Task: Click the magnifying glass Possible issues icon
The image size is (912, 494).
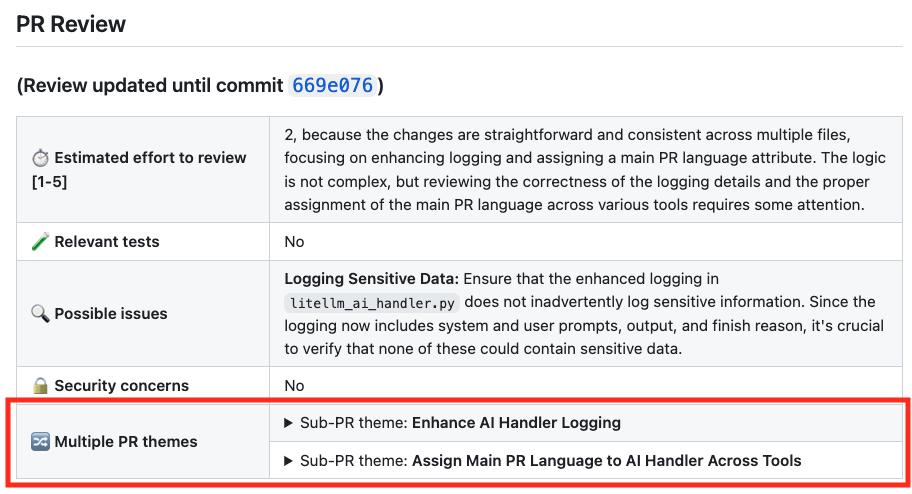Action: (41, 314)
